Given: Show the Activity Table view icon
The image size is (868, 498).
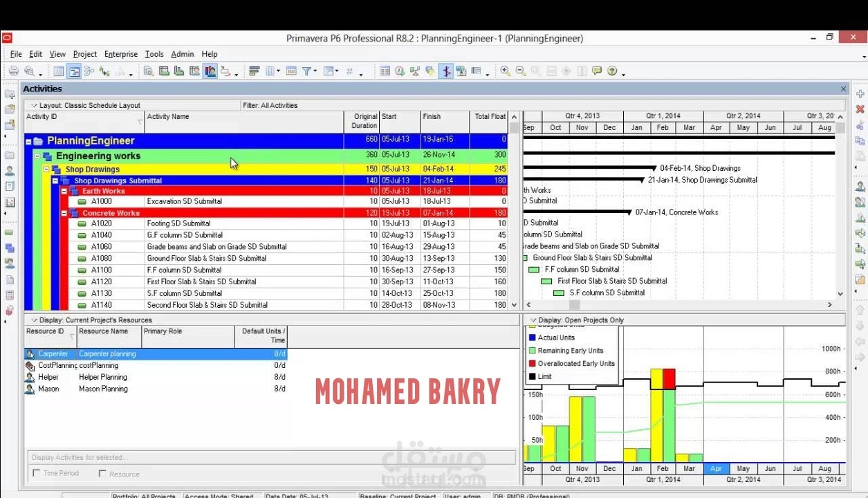Looking at the screenshot, I should (x=59, y=71).
